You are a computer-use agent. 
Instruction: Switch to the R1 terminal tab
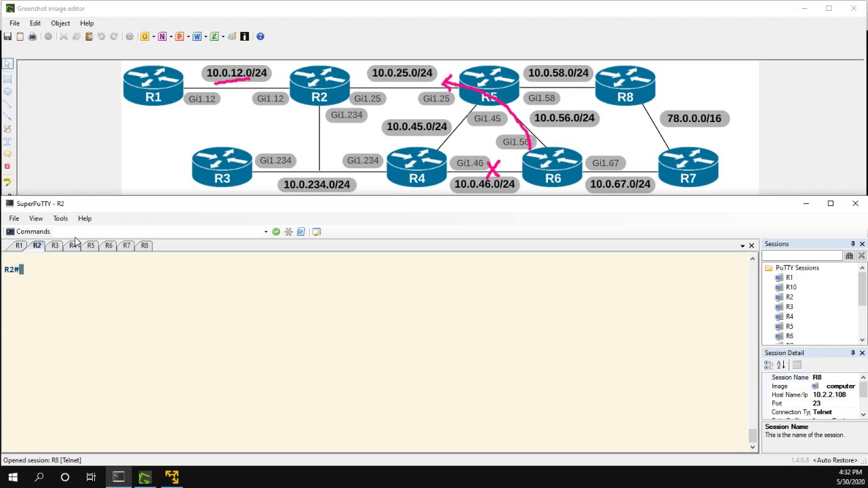pos(19,245)
